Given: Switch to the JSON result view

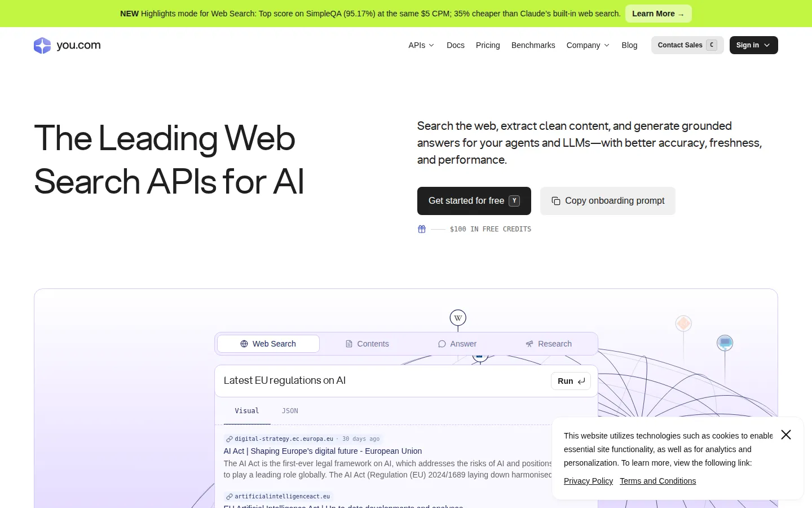Looking at the screenshot, I should (x=290, y=411).
